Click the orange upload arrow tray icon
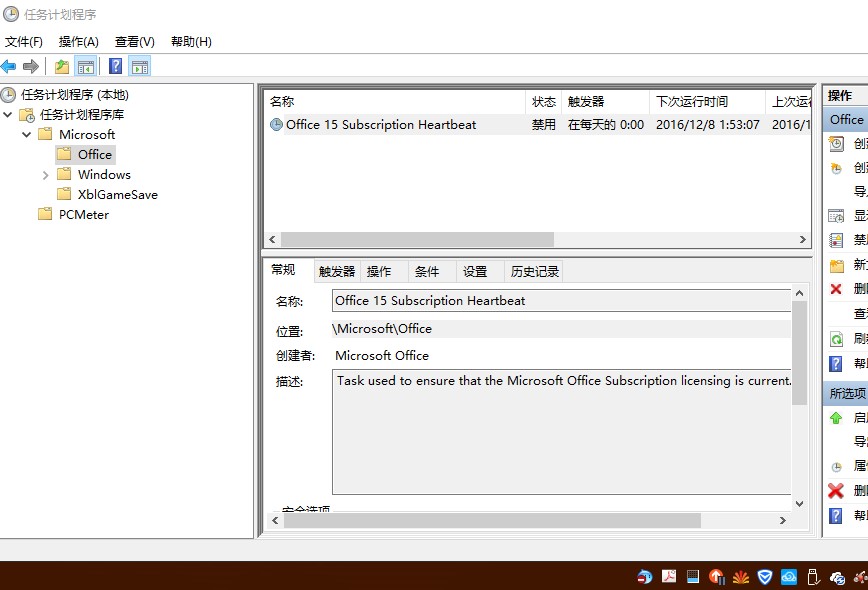Screen dimensions: 868x590 (x=717, y=577)
